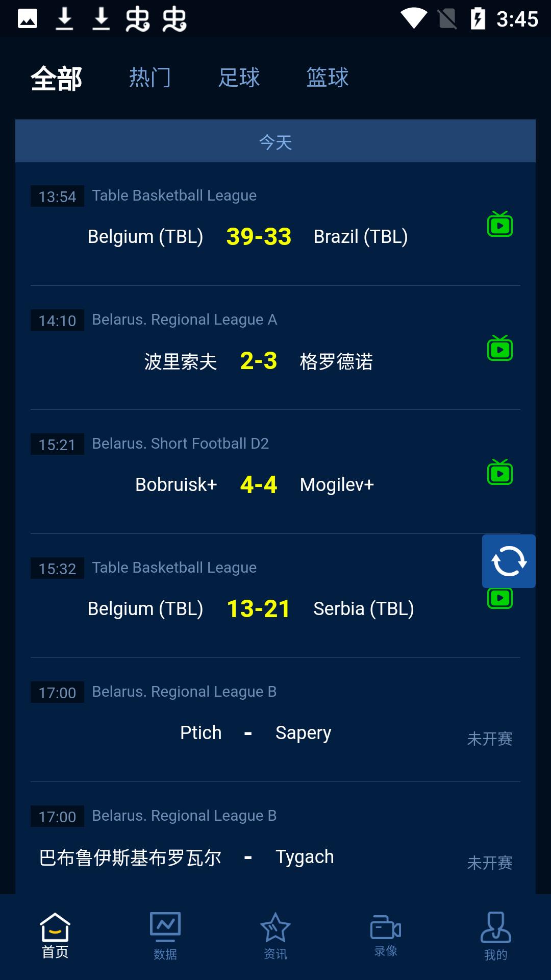Switch to the 篮球 basketball tab

(328, 78)
